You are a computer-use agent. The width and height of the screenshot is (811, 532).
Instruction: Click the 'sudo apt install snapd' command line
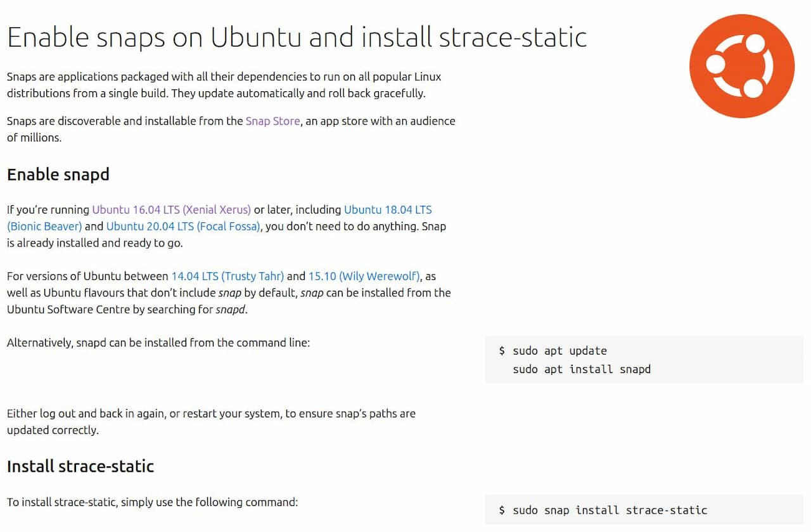tap(582, 369)
